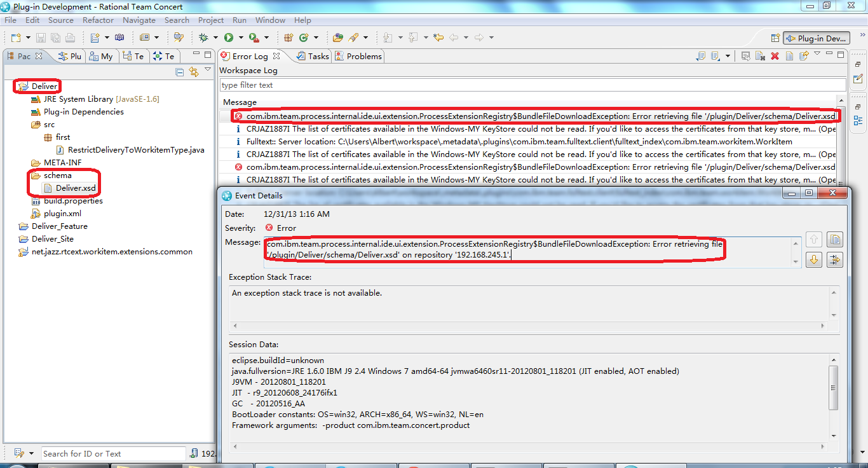The height and width of the screenshot is (468, 868).
Task: Maximize the Error Log view panel
Action: click(x=841, y=55)
